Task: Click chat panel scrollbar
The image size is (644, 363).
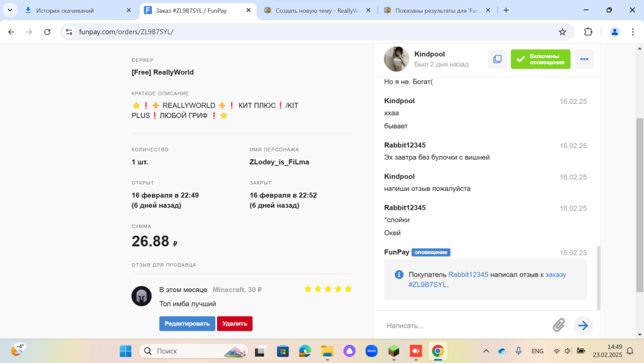Action: tap(598, 278)
